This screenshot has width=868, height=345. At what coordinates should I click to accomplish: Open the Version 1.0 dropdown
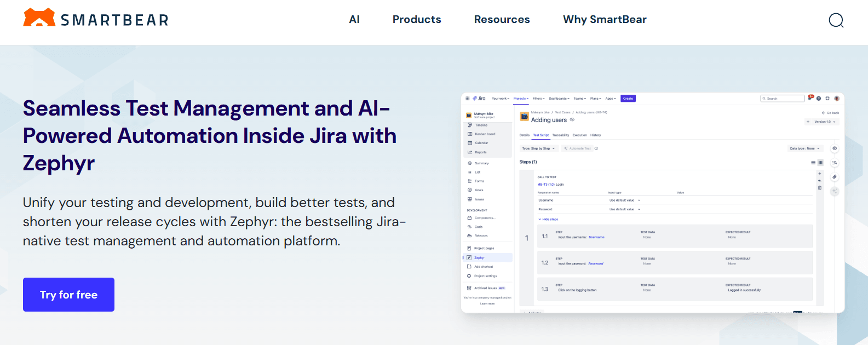coord(825,122)
